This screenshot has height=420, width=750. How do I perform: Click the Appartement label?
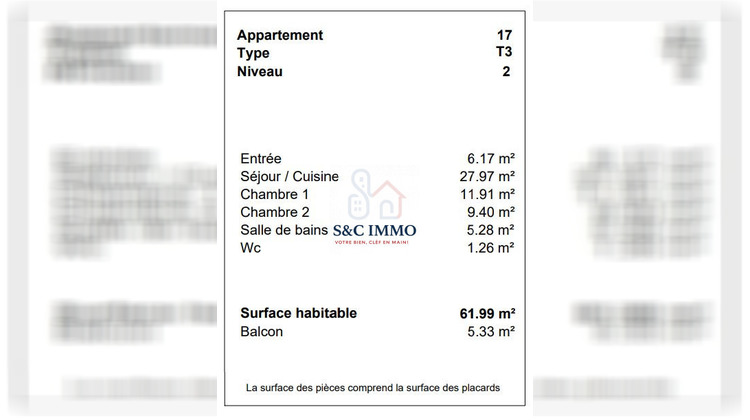(280, 35)
